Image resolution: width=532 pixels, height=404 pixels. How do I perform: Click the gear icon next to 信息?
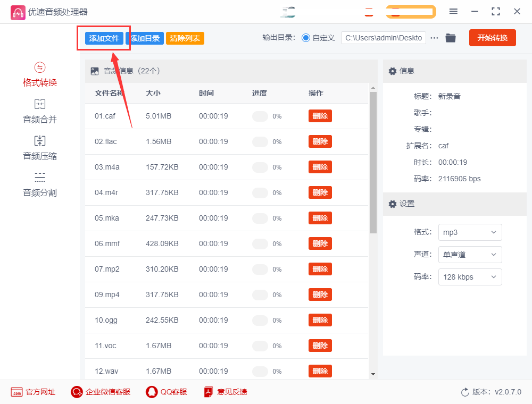pos(393,71)
